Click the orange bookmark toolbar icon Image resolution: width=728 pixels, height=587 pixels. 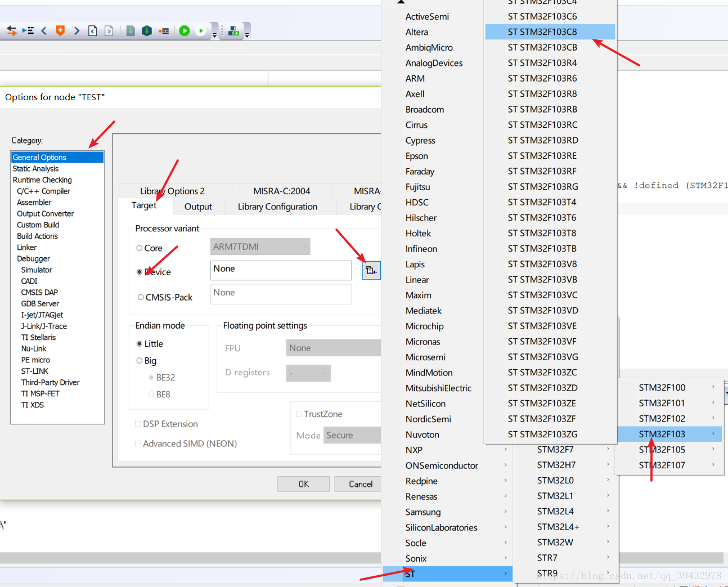click(60, 31)
